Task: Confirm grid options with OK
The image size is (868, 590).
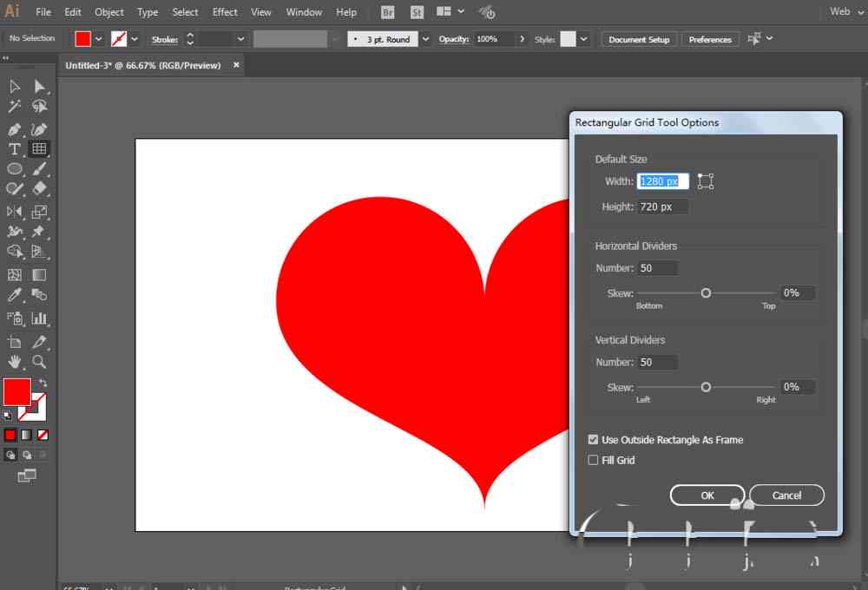Action: [707, 495]
